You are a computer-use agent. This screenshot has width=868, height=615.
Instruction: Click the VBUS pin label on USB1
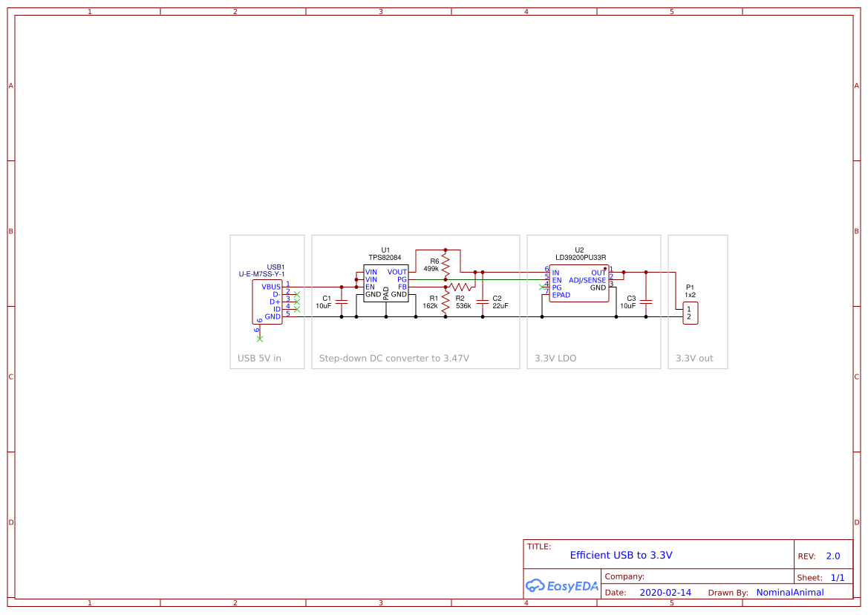point(271,287)
